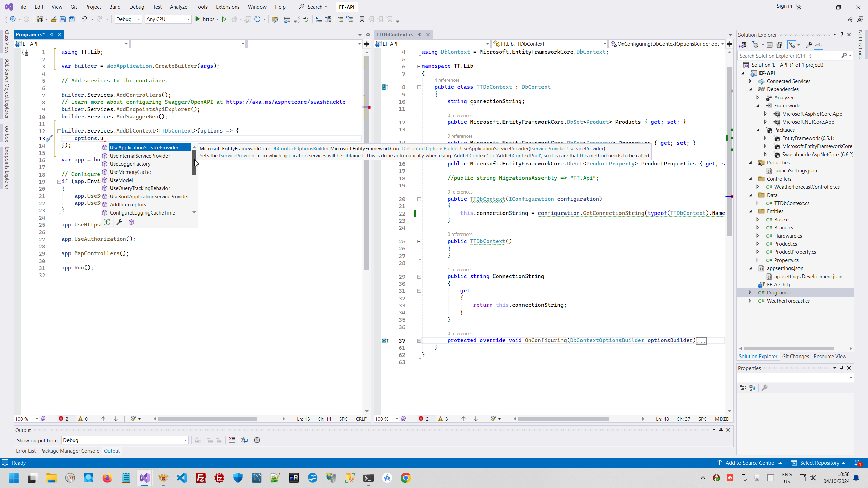
Task: Click the Undo arrow icon
Action: (x=84, y=19)
